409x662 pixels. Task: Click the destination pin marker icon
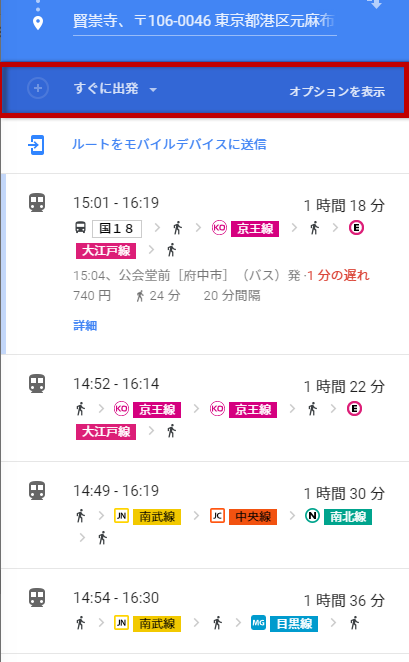click(38, 23)
